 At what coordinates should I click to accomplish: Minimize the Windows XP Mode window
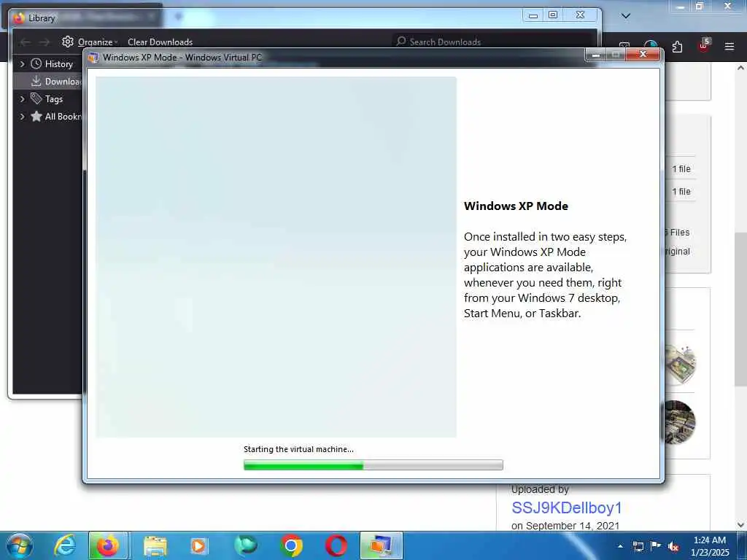click(x=595, y=55)
